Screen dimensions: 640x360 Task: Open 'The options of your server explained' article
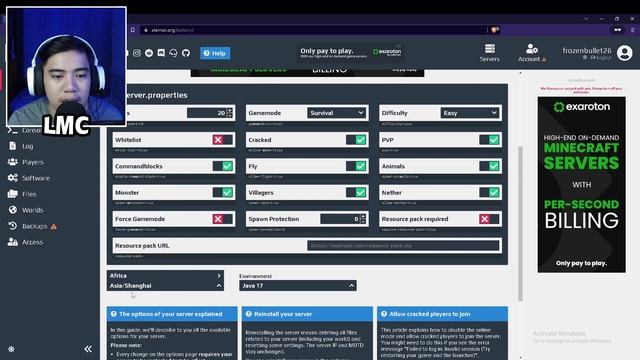click(x=171, y=314)
